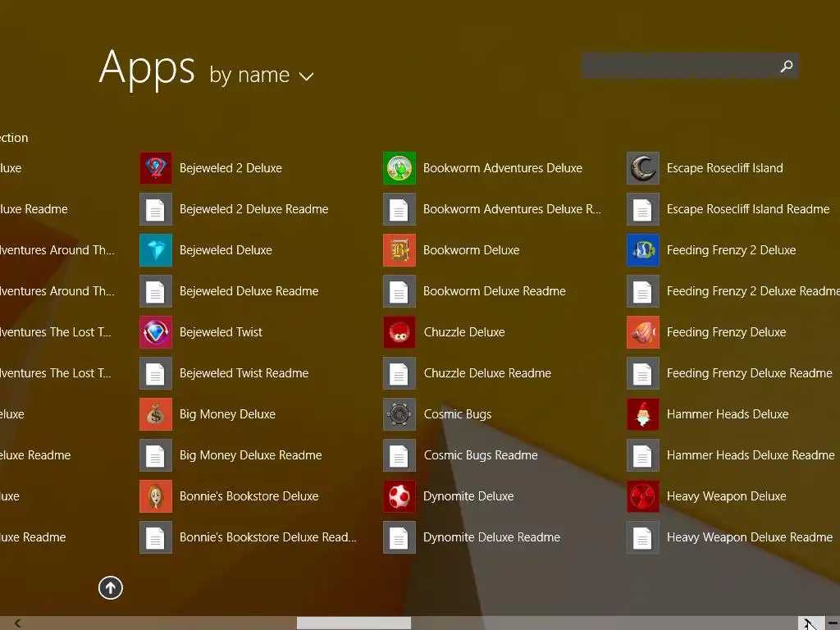Select the 'Bejeweled Twist' label
This screenshot has width=840, height=630.
coord(221,332)
